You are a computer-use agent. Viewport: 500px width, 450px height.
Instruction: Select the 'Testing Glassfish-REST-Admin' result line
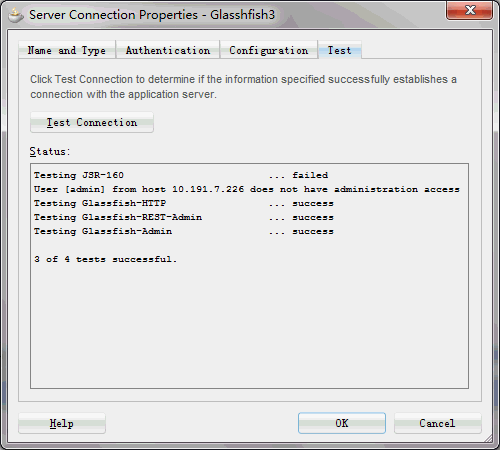point(183,217)
